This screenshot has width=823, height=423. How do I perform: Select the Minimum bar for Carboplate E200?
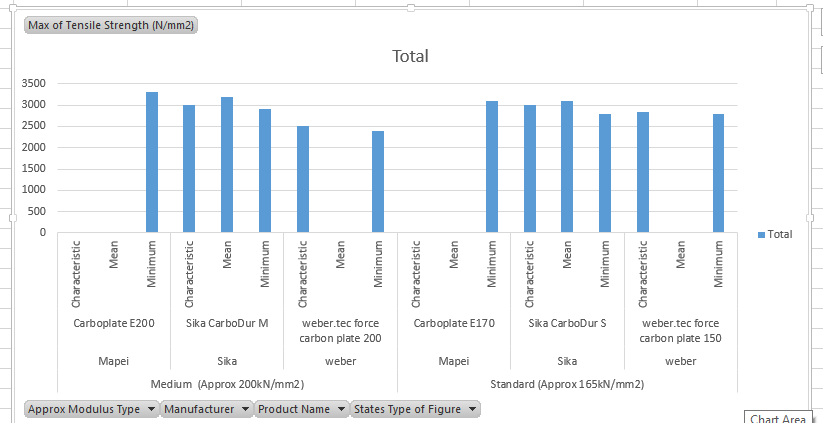(x=152, y=162)
